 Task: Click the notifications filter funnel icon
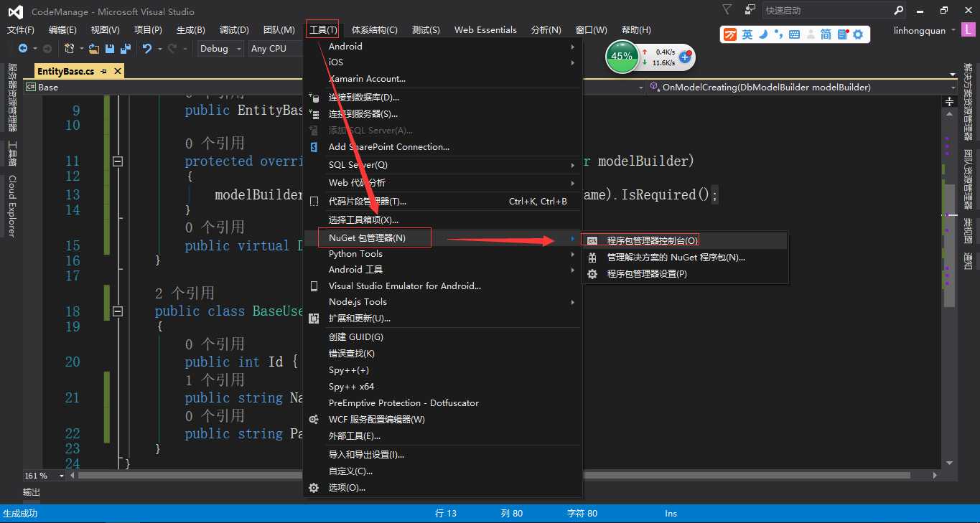(727, 10)
